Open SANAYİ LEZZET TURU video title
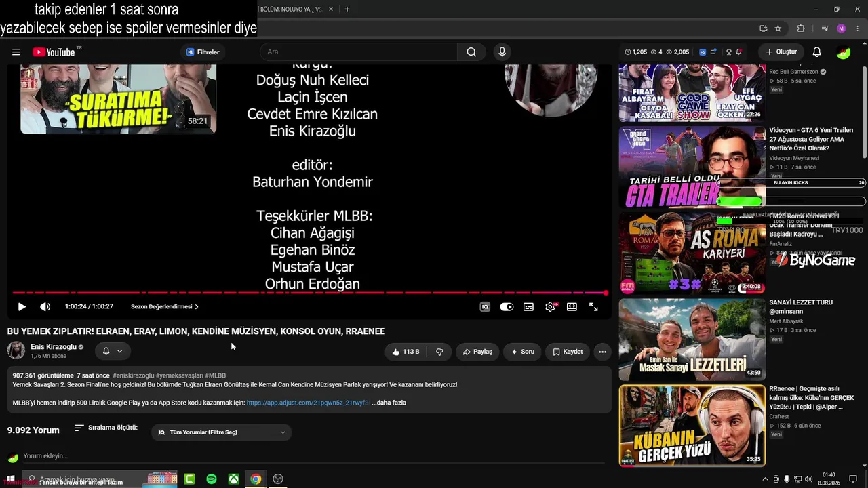The width and height of the screenshot is (868, 488). click(801, 307)
